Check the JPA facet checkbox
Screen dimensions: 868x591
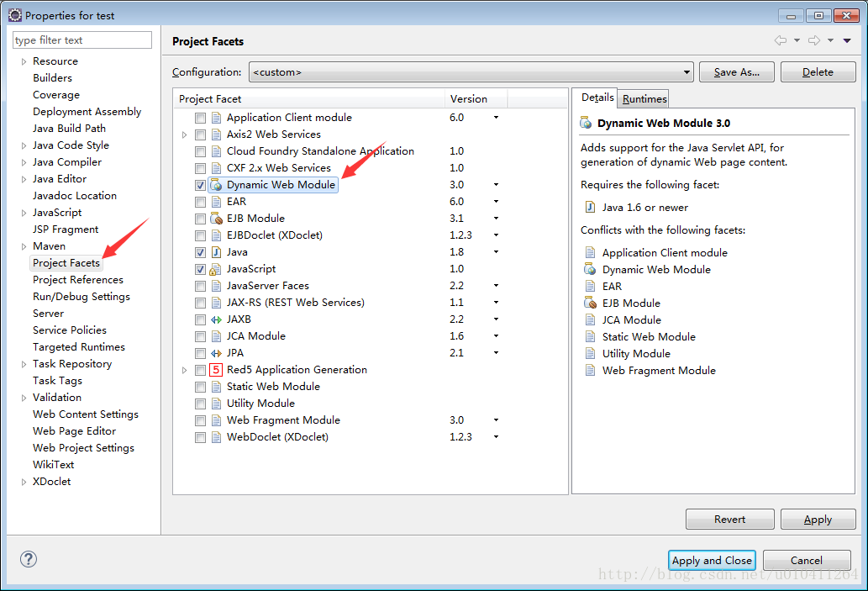pos(200,353)
